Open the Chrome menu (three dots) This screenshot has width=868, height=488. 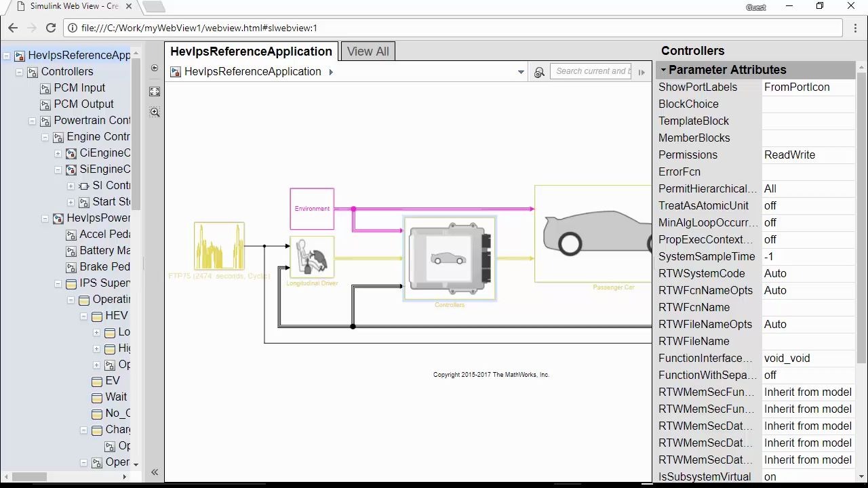[x=856, y=28]
